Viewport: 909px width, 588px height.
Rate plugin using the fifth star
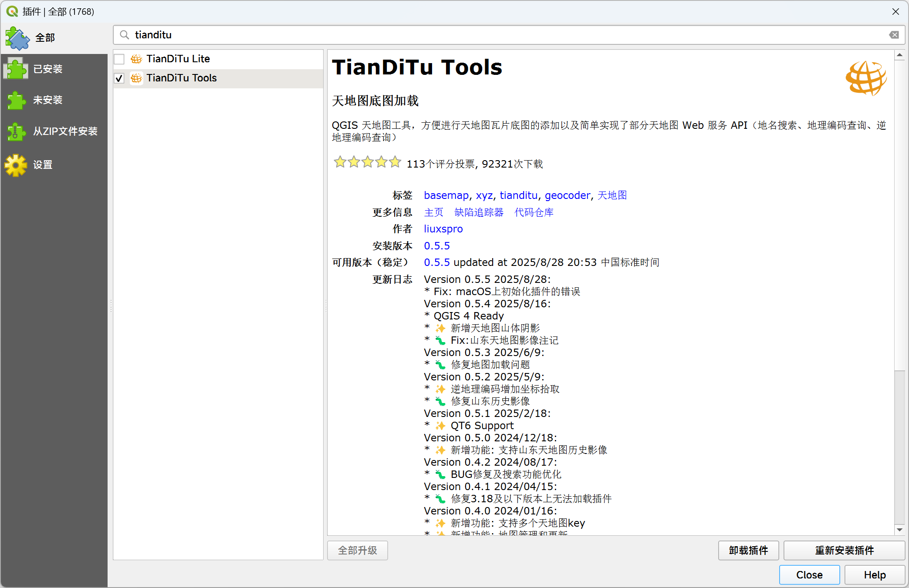coord(395,162)
